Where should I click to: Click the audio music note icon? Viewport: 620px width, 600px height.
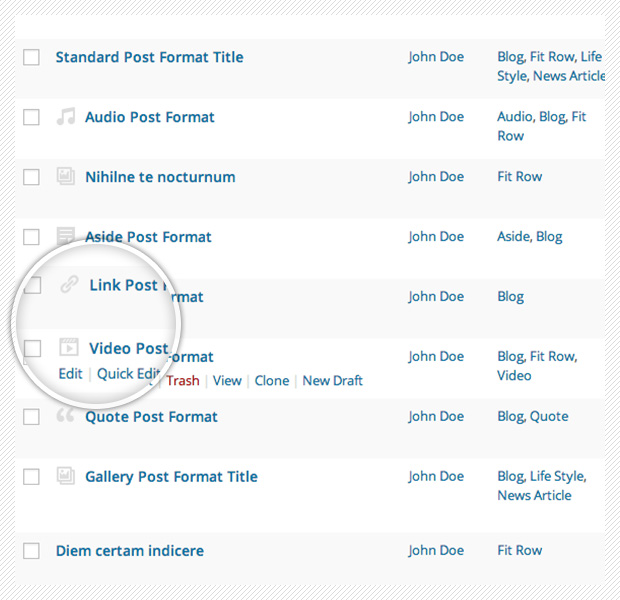click(66, 116)
